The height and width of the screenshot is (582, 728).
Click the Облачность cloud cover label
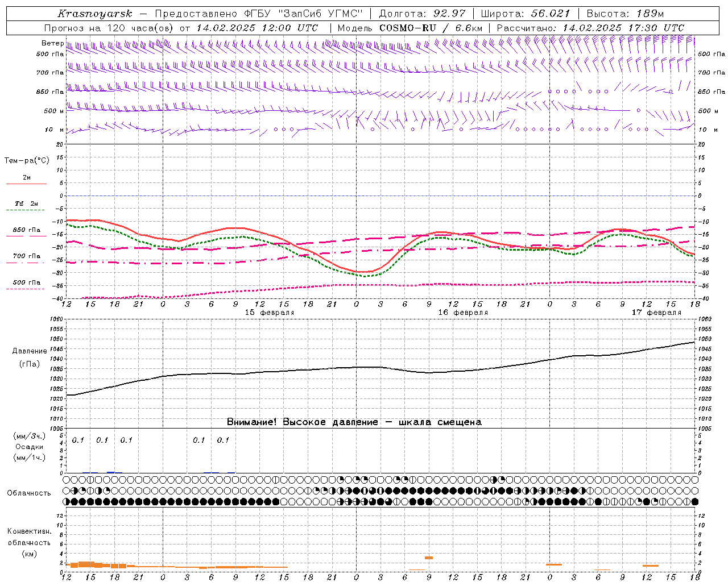click(x=29, y=493)
